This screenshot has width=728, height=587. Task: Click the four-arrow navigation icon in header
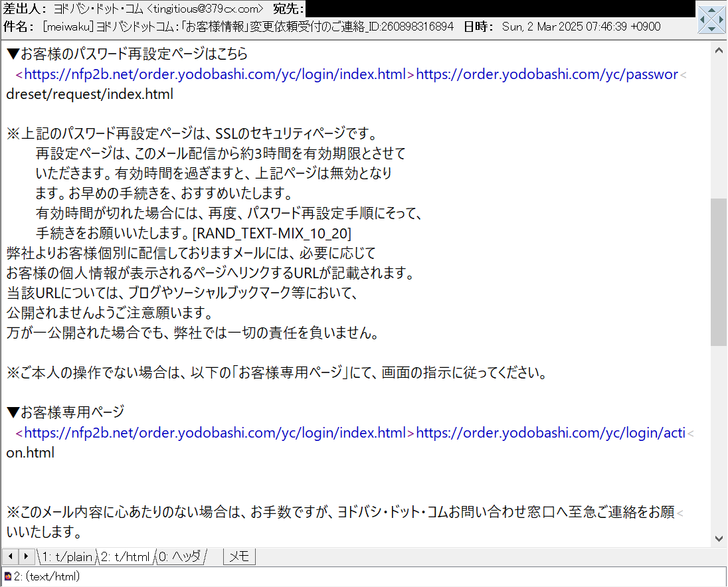tap(712, 19)
